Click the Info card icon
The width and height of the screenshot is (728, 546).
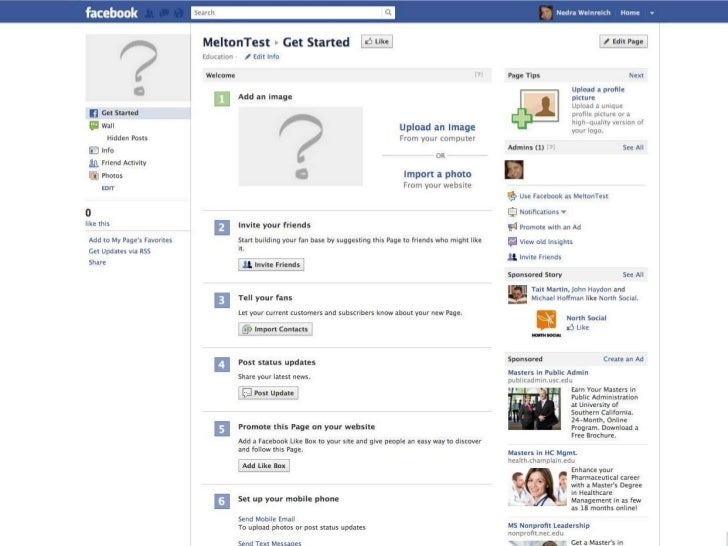point(94,150)
